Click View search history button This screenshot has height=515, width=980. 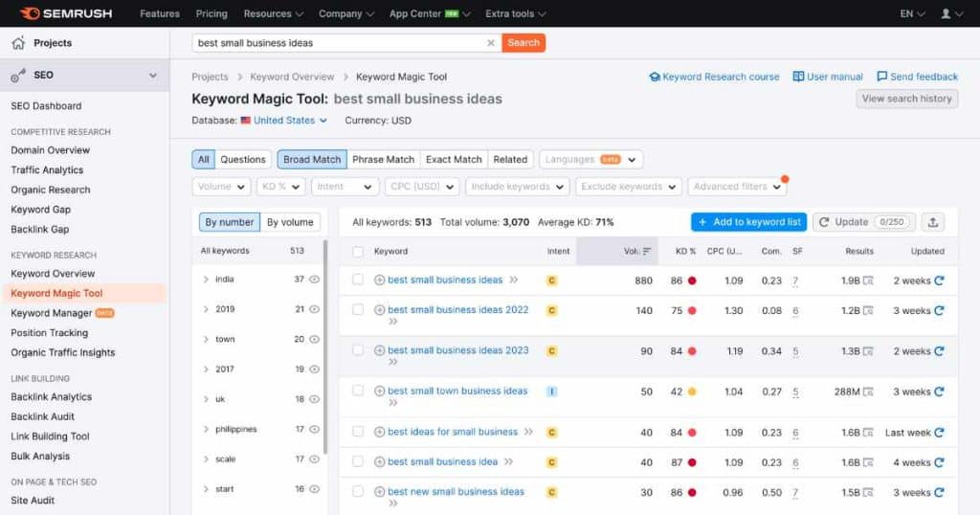coord(907,99)
